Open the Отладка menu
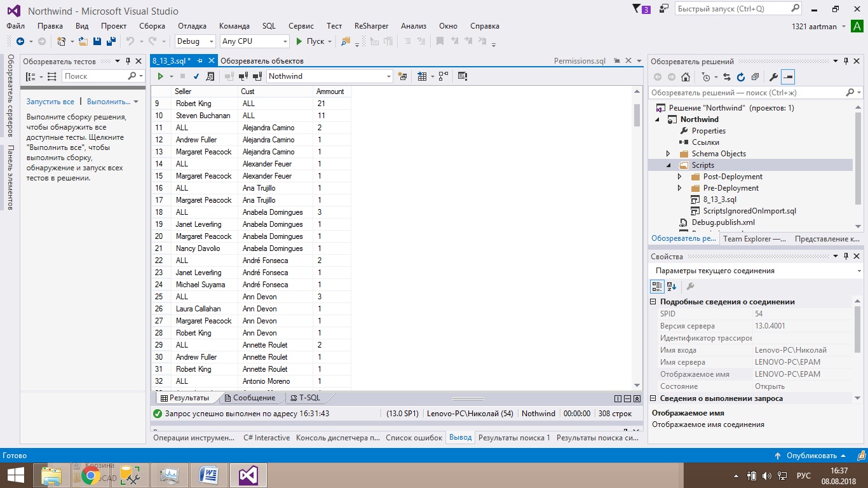The height and width of the screenshot is (488, 868). click(x=192, y=26)
